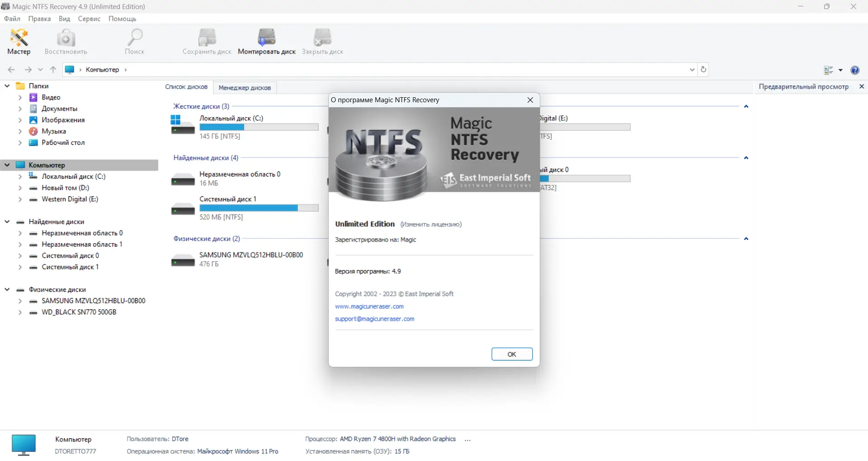Open the Сервис menu
Image resolution: width=868 pixels, height=461 pixels.
pos(89,19)
